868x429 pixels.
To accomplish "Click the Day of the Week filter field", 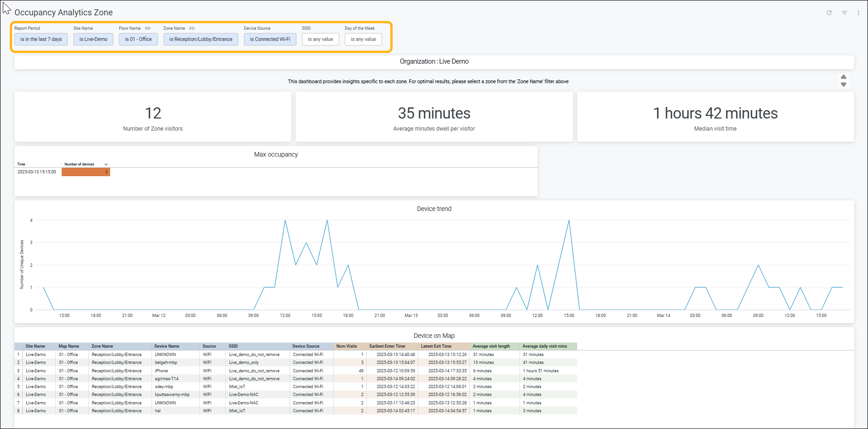I will (363, 40).
